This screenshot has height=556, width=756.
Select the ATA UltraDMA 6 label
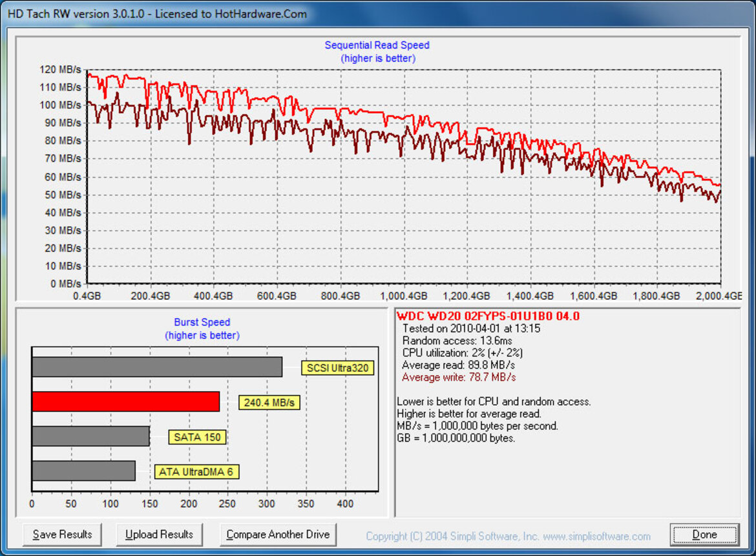196,471
